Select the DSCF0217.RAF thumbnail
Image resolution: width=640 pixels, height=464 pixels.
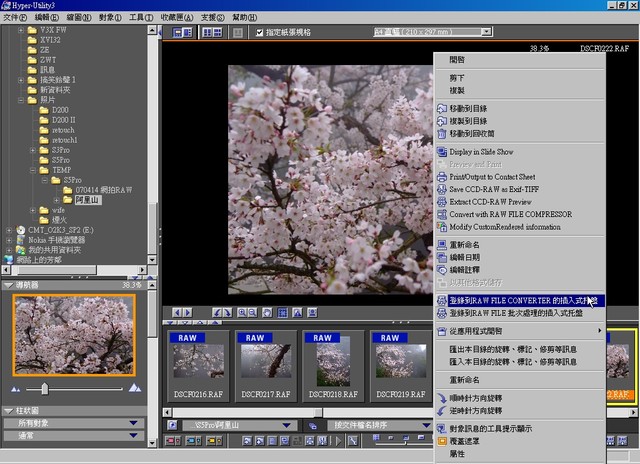tap(266, 366)
